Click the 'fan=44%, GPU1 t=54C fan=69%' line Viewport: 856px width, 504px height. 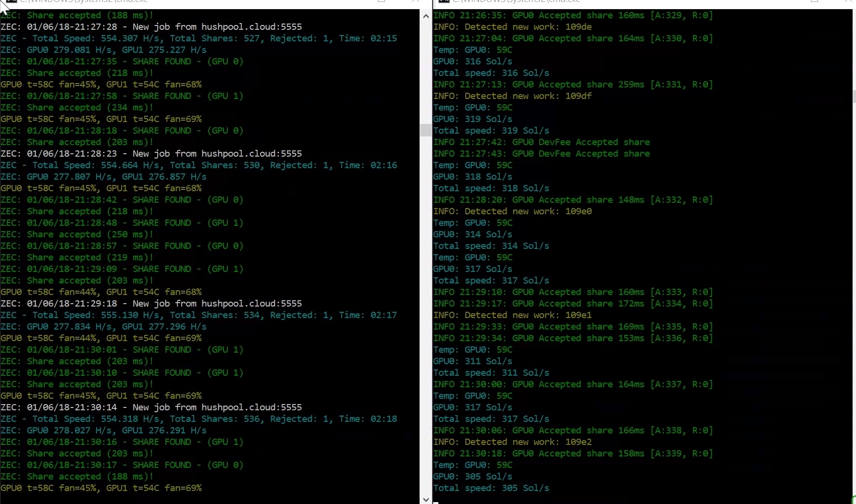[x=101, y=338]
